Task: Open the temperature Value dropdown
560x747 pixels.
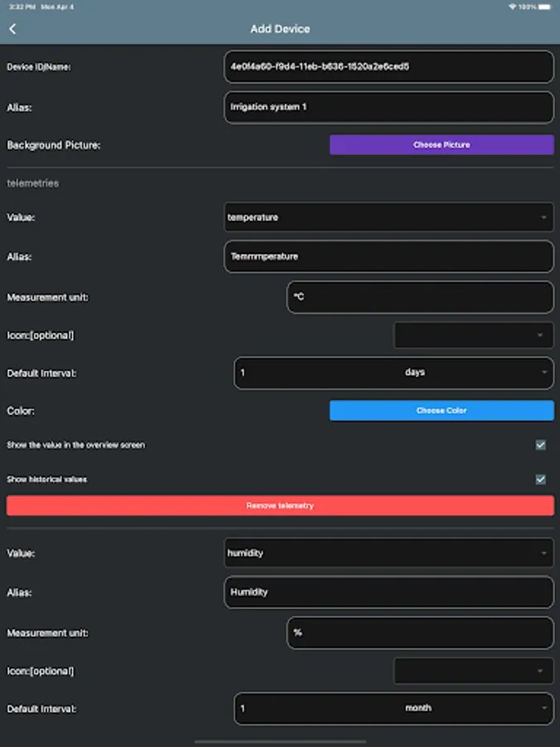Action: click(x=388, y=217)
